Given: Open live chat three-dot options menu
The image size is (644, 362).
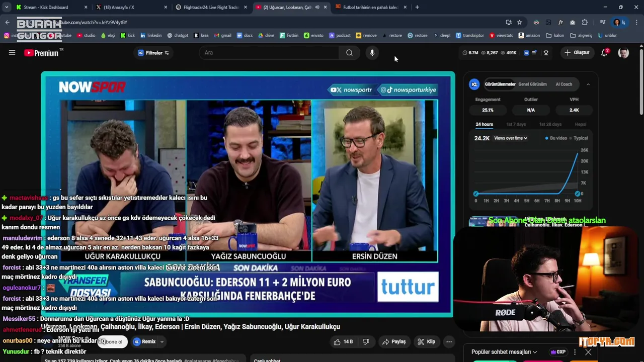Looking at the screenshot, I should pos(575,352).
